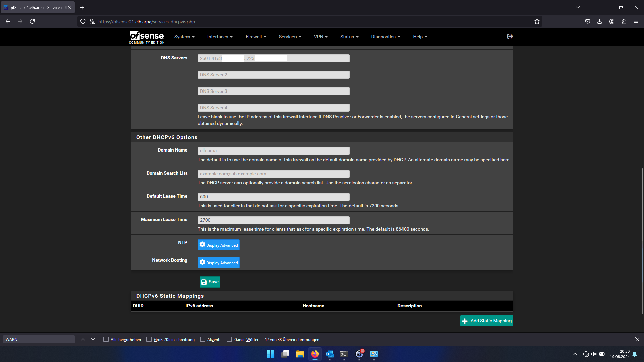The height and width of the screenshot is (362, 644).
Task: Close the find bar
Action: 637,339
